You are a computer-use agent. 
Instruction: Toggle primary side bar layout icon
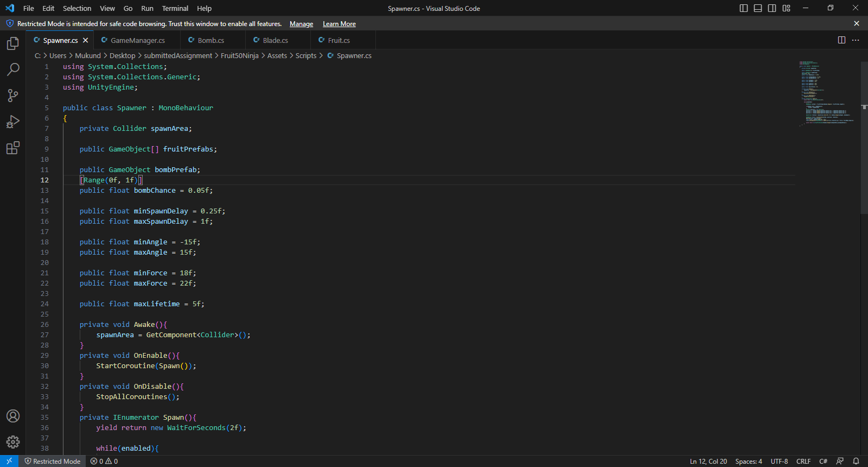tap(744, 8)
